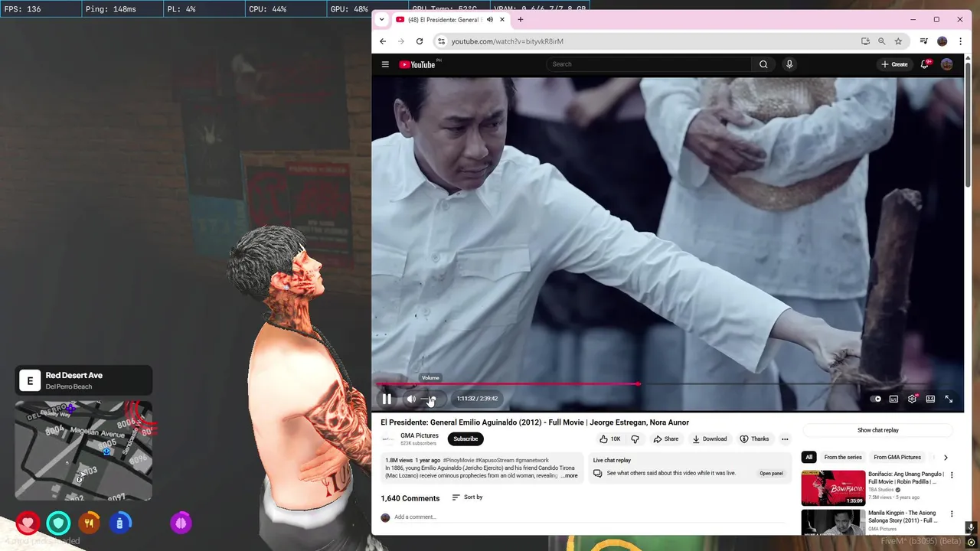
Task: Go back in Chrome
Action: pos(383,41)
